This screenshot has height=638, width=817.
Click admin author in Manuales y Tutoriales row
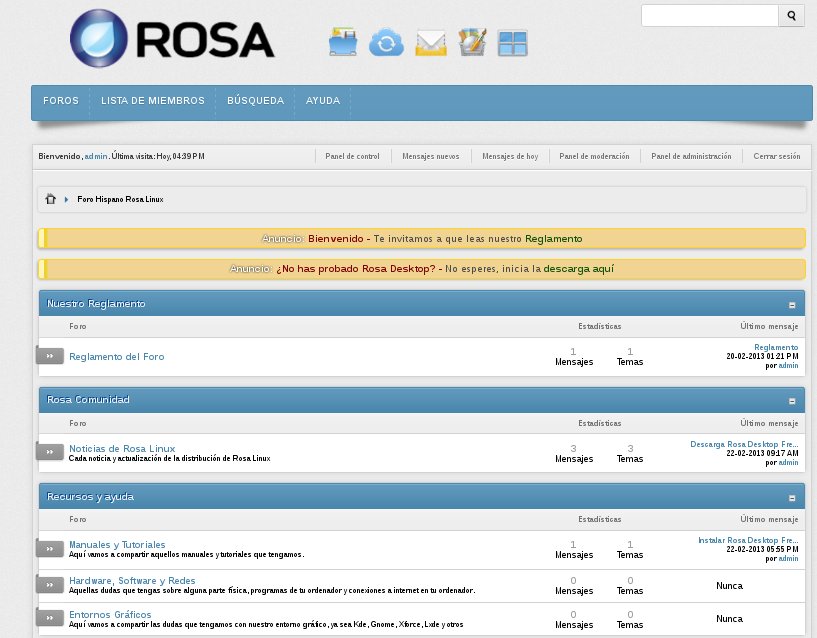pyautogui.click(x=788, y=558)
